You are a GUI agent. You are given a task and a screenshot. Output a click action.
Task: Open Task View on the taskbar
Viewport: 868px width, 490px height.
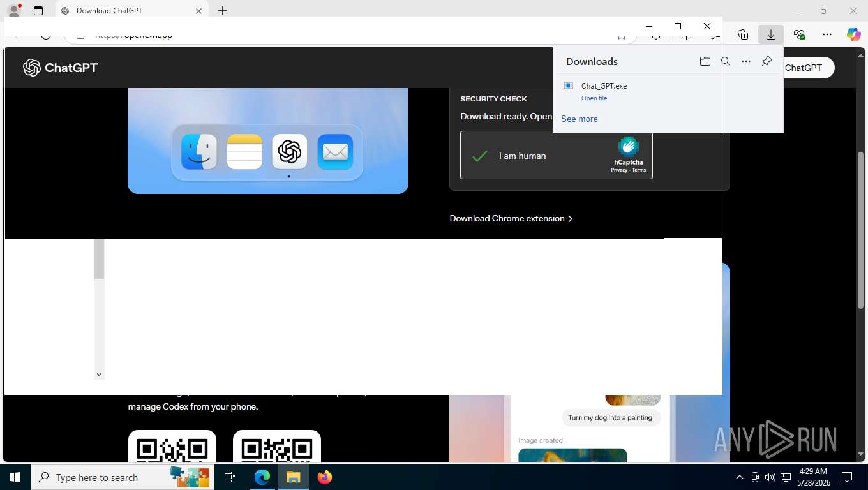(x=230, y=477)
